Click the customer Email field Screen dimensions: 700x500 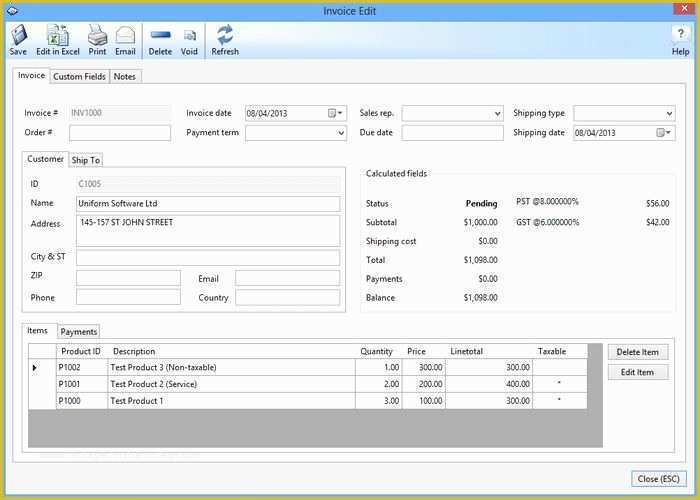(288, 278)
